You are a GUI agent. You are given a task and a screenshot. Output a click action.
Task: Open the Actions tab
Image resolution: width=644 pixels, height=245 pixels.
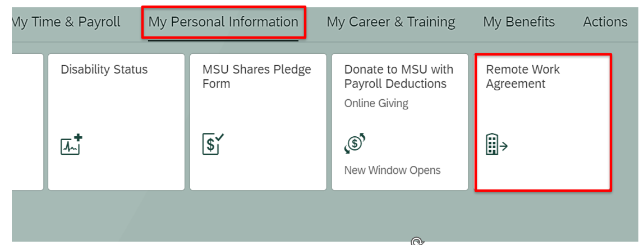605,22
